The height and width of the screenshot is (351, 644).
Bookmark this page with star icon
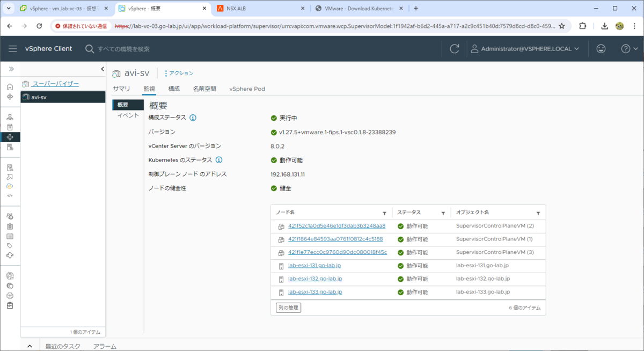(562, 26)
